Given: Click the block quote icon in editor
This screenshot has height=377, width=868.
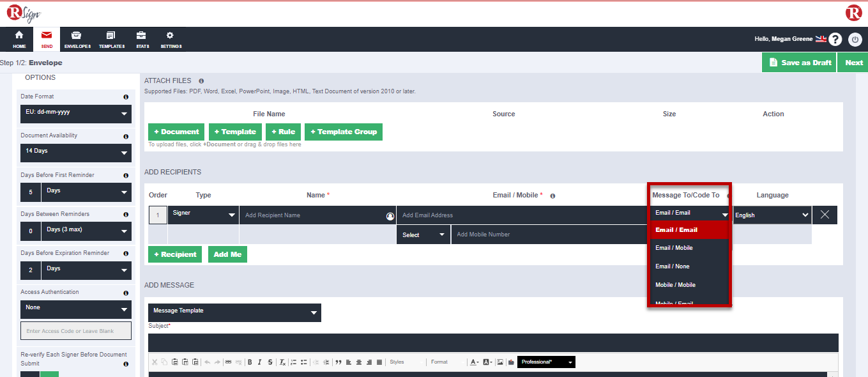Looking at the screenshot, I should click(339, 362).
